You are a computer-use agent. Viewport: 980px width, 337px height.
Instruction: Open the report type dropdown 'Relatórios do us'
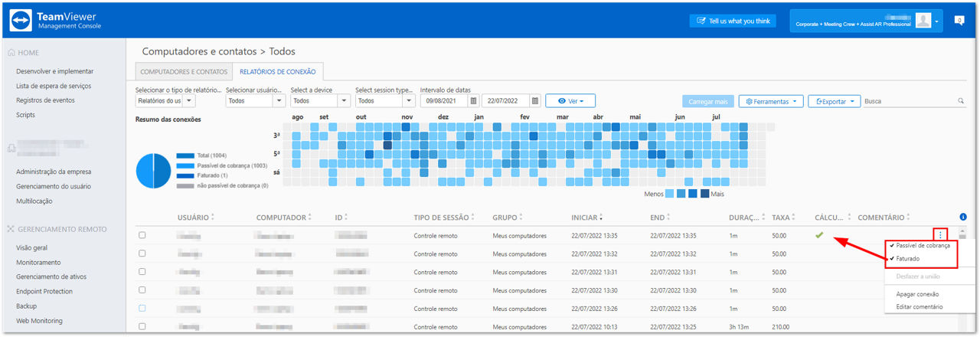pyautogui.click(x=165, y=100)
